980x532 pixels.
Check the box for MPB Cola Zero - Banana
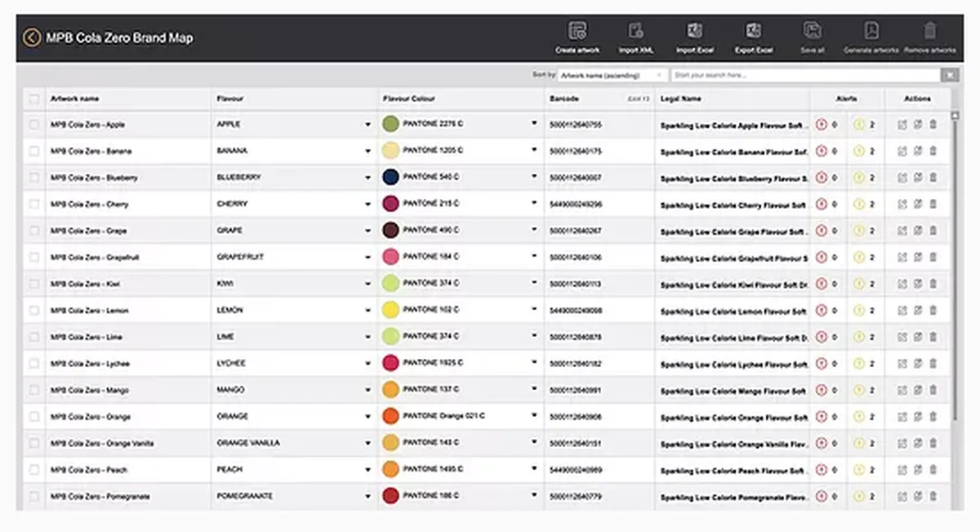tap(33, 151)
